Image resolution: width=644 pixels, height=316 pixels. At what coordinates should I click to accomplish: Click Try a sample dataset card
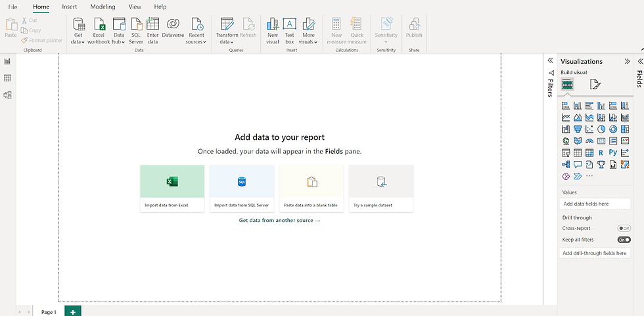380,189
